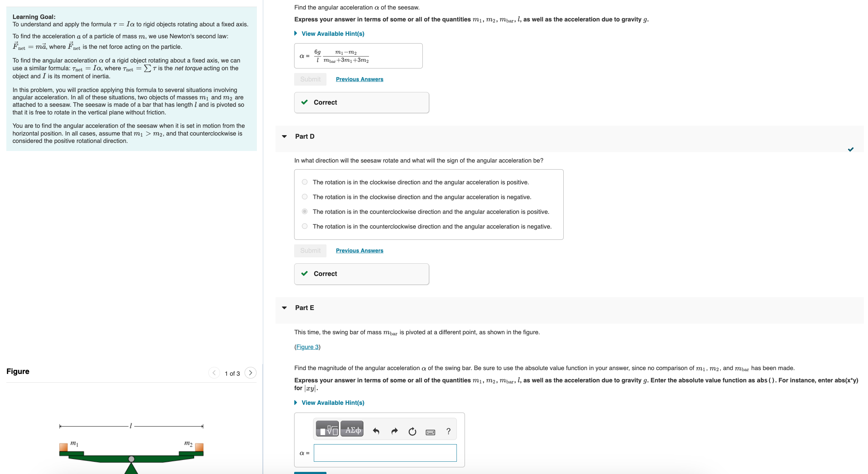
Task: Click the redo icon in the equation toolbar
Action: click(x=394, y=431)
